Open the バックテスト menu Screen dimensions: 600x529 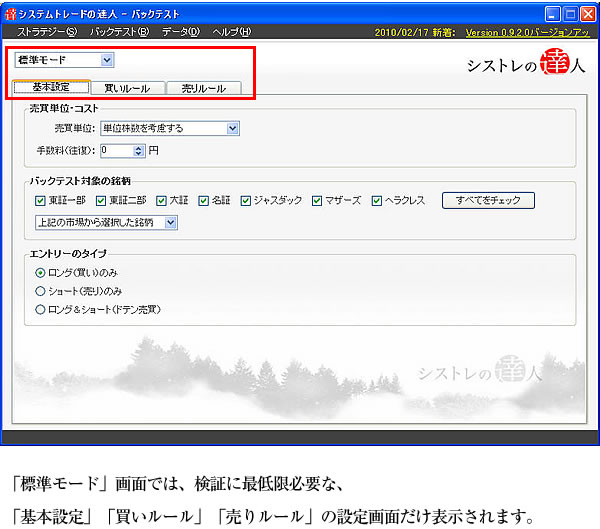[x=118, y=33]
